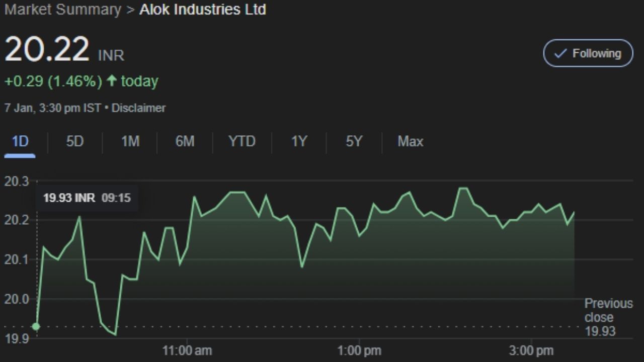The height and width of the screenshot is (362, 644).
Task: Show the 1Y chart range
Action: 299,142
